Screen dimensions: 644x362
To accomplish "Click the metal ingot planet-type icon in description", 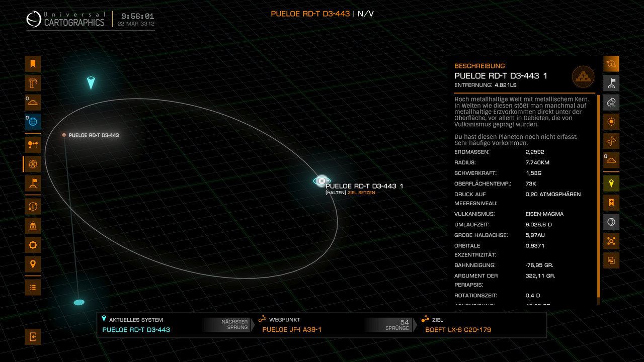I will click(x=583, y=77).
